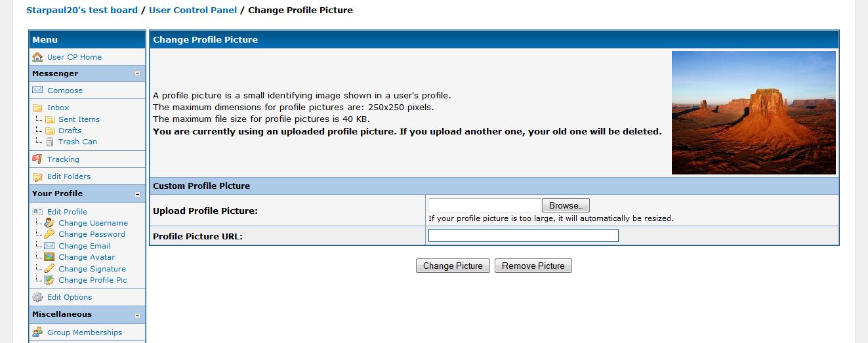
Task: Collapse the Miscellaneous menu section
Action: [x=137, y=315]
